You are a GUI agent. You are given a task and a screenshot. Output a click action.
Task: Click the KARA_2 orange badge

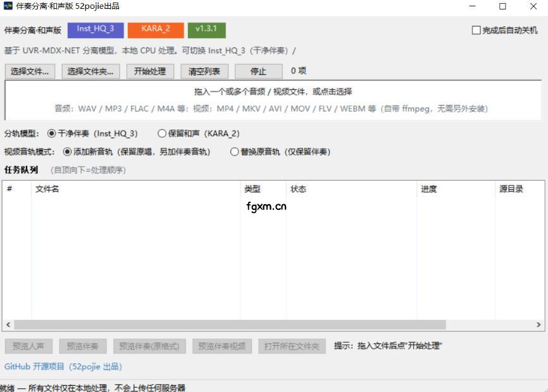click(x=156, y=30)
